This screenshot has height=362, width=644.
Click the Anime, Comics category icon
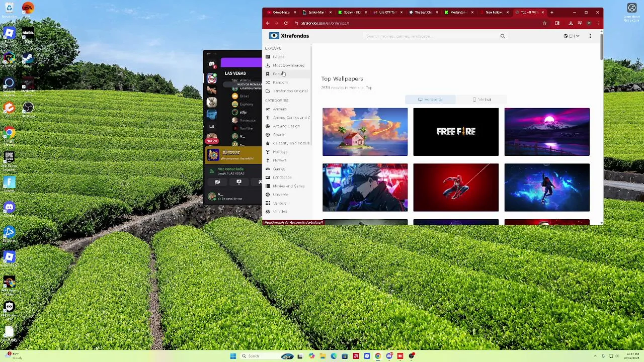pyautogui.click(x=268, y=118)
